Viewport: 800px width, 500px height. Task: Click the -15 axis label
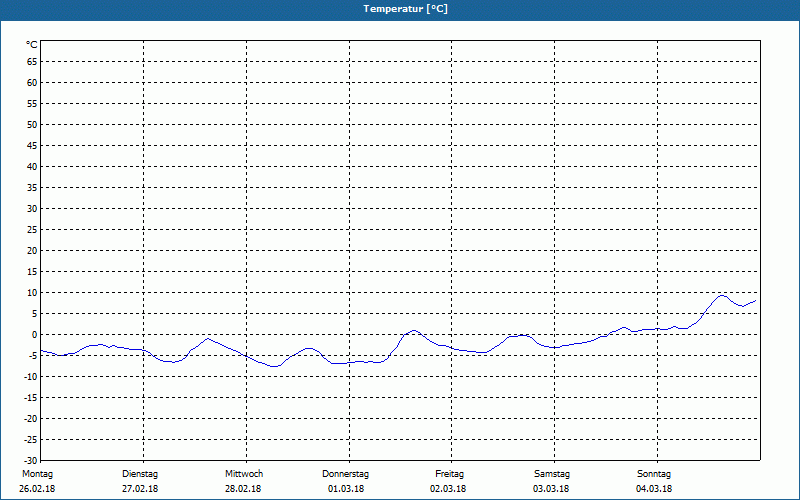(x=31, y=397)
